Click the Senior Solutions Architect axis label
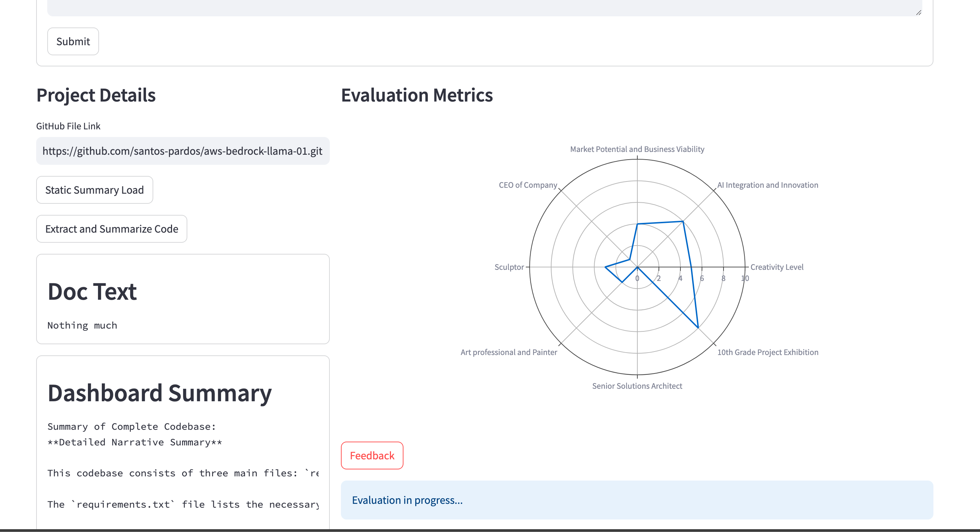This screenshot has width=980, height=532. (637, 386)
